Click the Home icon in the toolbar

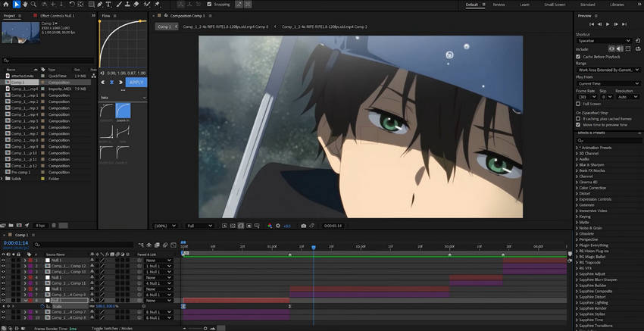[6, 4]
